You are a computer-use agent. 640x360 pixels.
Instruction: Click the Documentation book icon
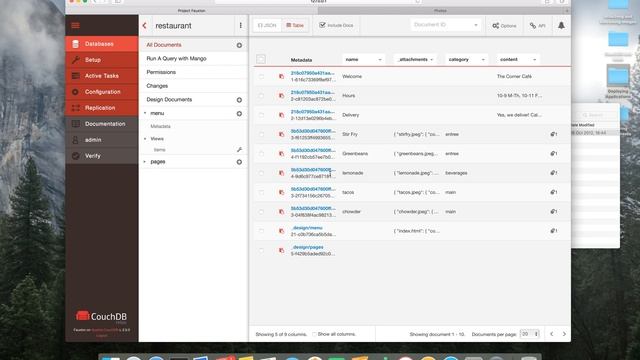[x=76, y=124]
